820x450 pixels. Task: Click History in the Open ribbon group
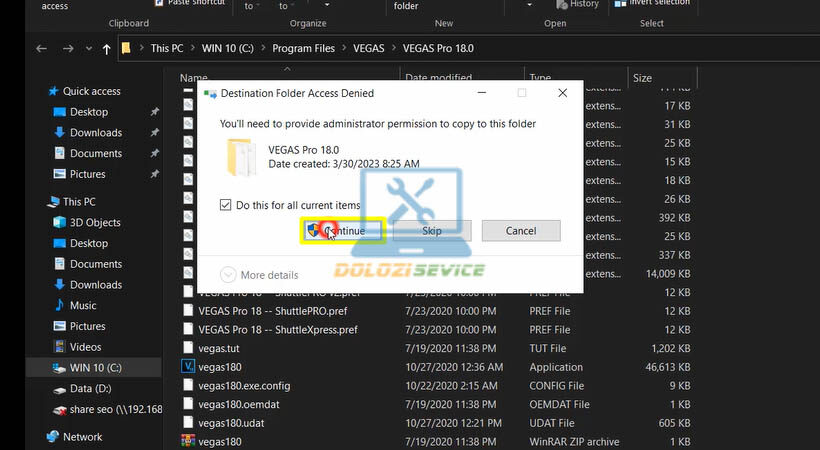(577, 4)
